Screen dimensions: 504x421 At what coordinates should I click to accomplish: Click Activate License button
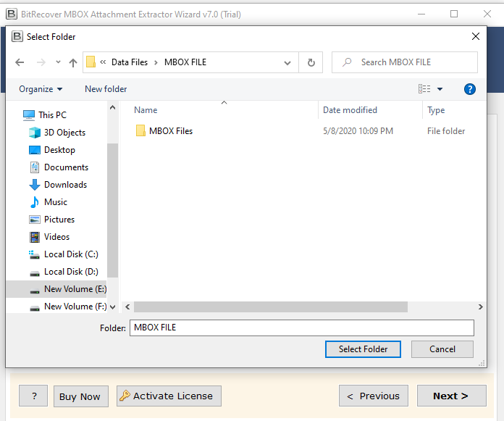[169, 396]
